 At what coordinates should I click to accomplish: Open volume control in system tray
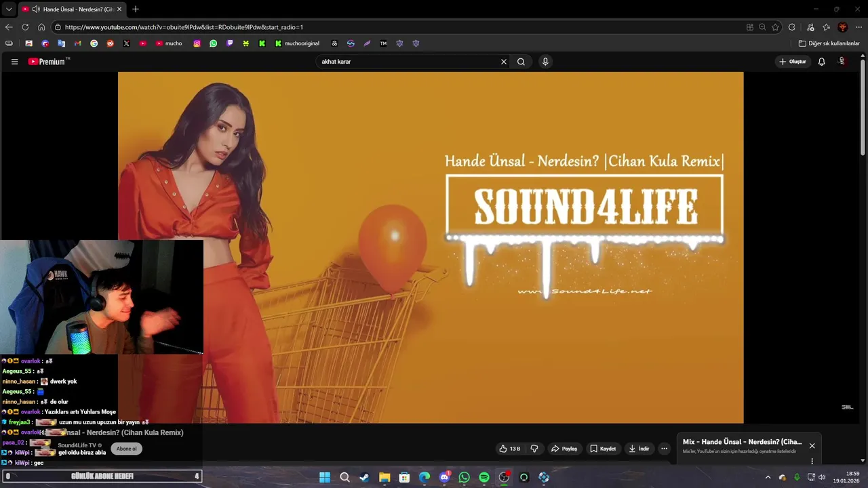822,477
